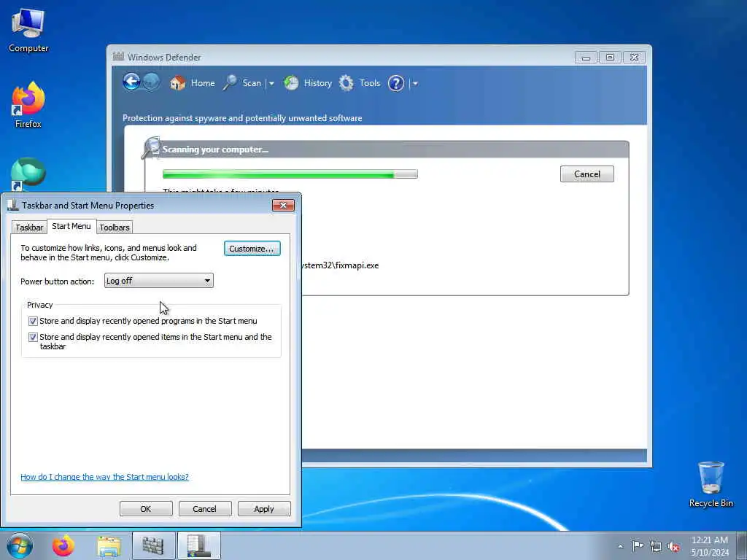
Task: Open the network tray icon
Action: pyautogui.click(x=656, y=546)
